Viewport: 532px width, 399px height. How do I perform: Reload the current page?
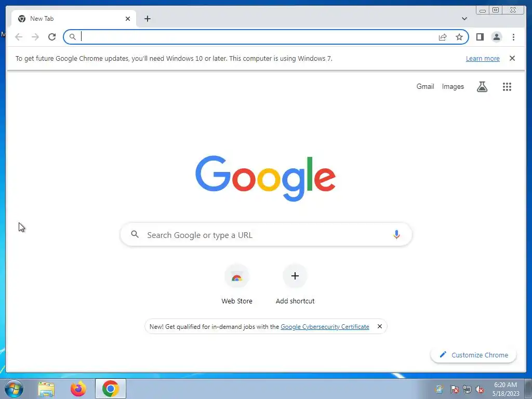[52, 37]
